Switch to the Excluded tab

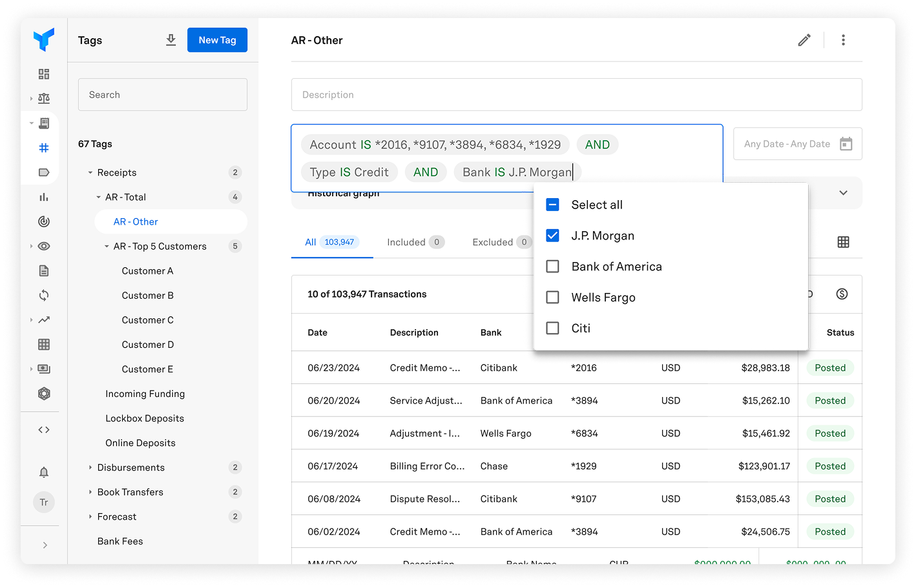pos(500,242)
